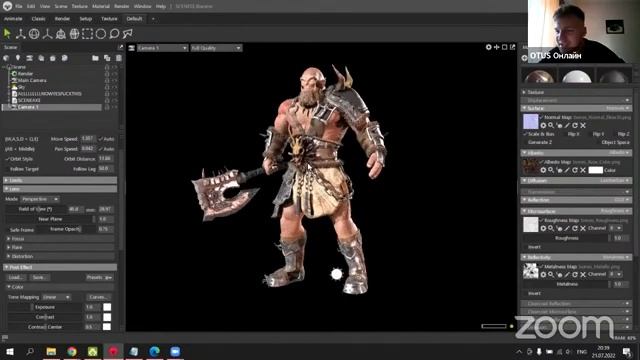
Task: Clear the Normal Map texture with X
Action: [583, 125]
